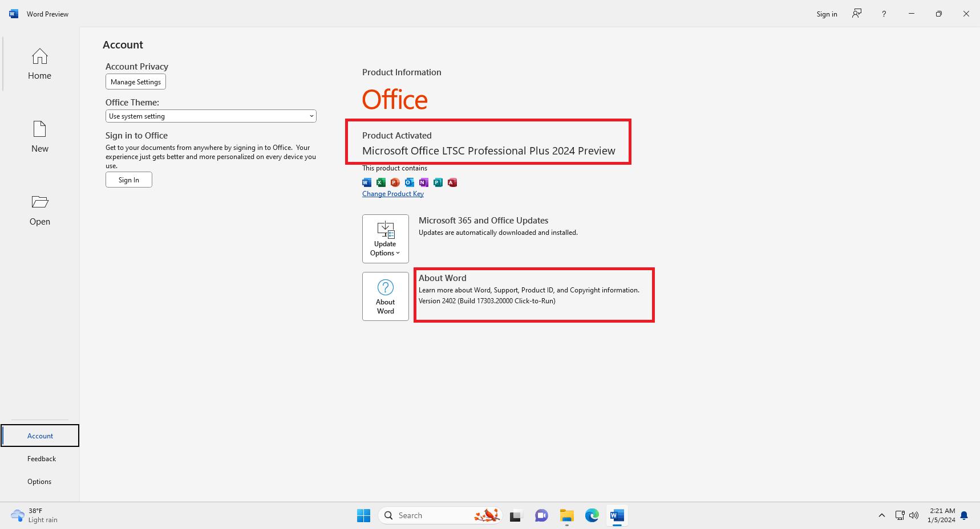980x529 pixels.
Task: Open the weather widget showing 38°F
Action: click(35, 515)
